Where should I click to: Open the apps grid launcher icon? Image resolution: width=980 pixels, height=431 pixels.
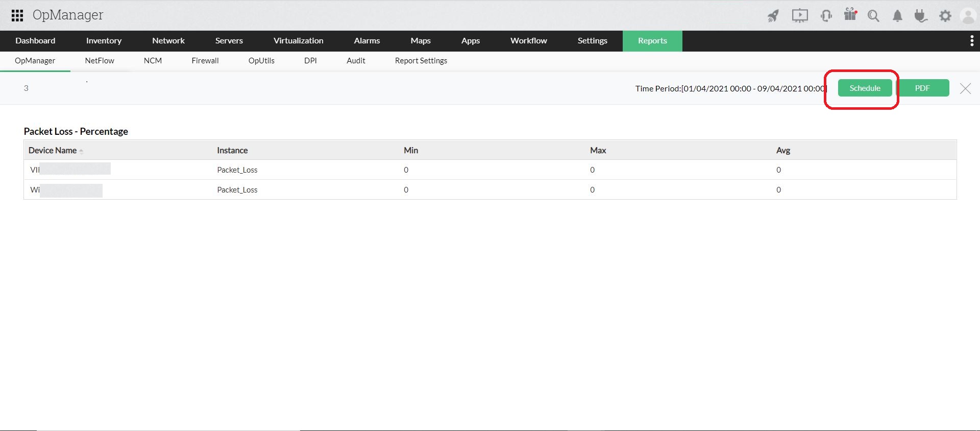[17, 15]
